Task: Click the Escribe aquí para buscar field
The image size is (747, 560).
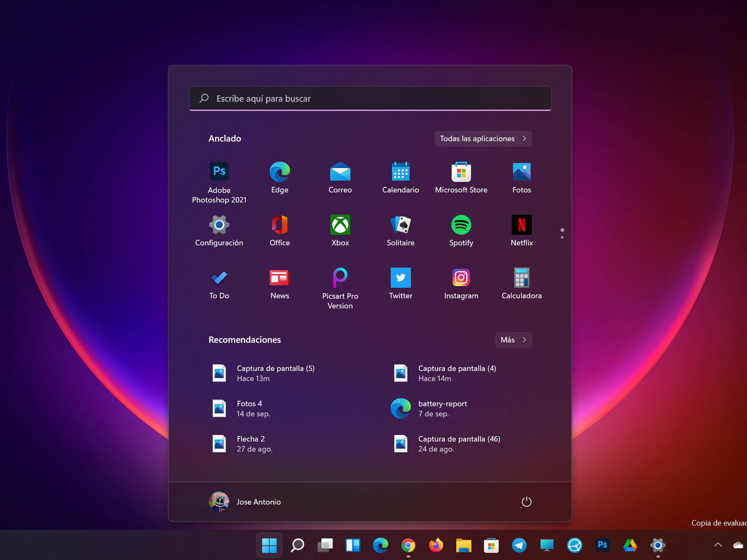Action: 370,98
